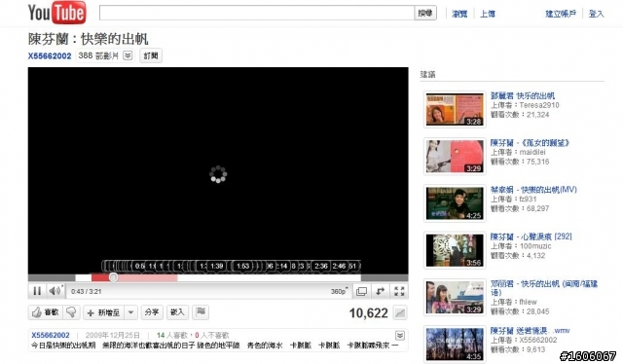
Task: Click the 1:39 timeline marker bubble
Action: [x=216, y=266]
